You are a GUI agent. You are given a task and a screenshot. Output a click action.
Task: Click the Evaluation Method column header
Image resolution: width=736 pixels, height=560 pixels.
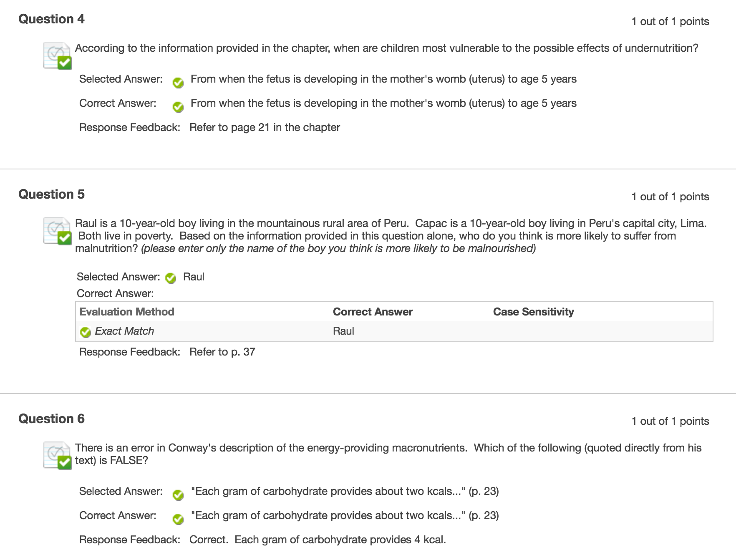(127, 312)
